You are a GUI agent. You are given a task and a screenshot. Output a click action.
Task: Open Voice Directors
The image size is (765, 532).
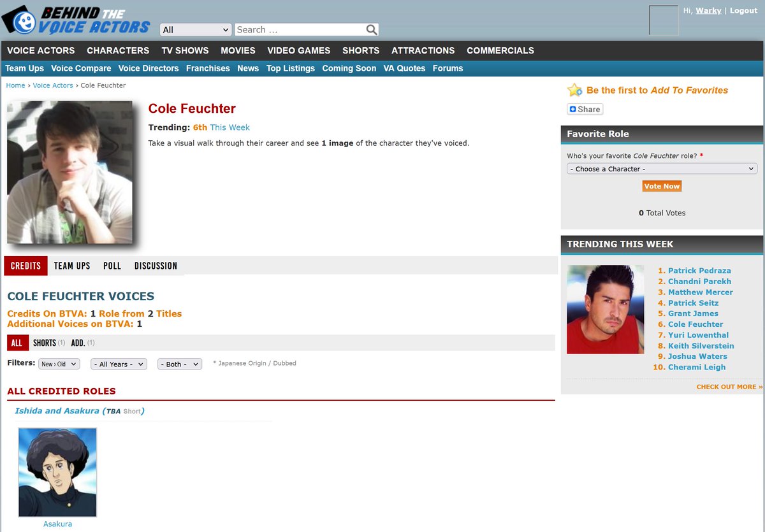[x=149, y=68]
